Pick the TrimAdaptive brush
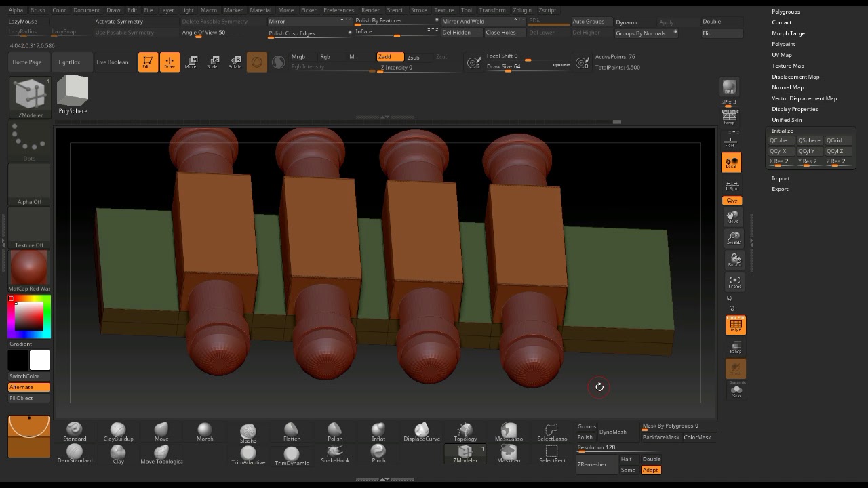Viewport: 868px width, 488px height. click(248, 455)
